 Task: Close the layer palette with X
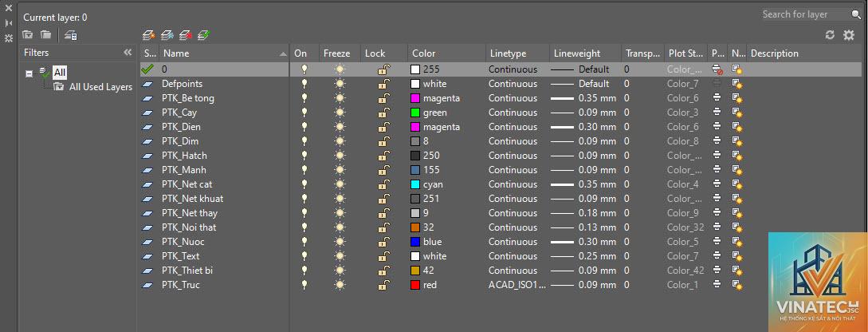tap(8, 8)
